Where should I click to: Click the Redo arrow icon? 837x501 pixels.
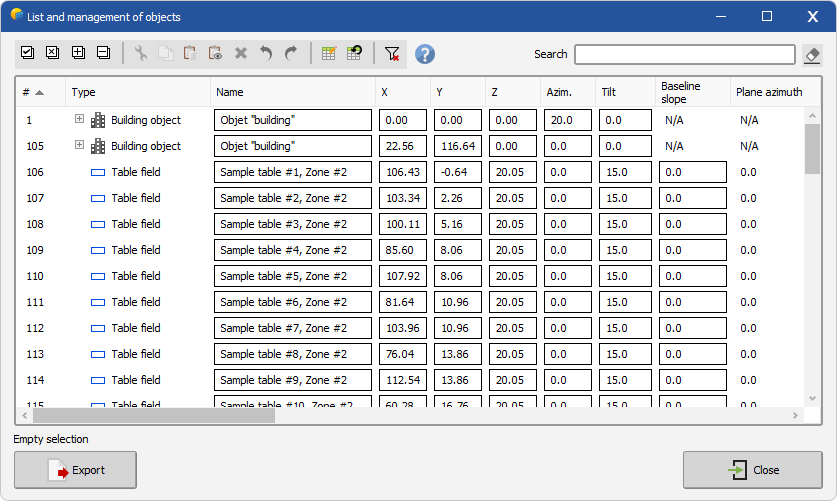[291, 53]
